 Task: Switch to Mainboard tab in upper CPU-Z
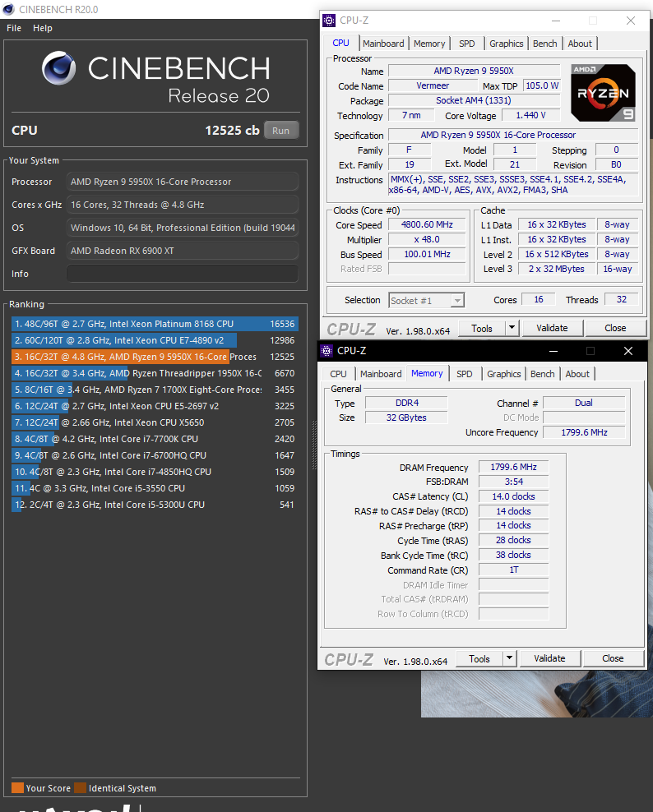click(x=383, y=44)
